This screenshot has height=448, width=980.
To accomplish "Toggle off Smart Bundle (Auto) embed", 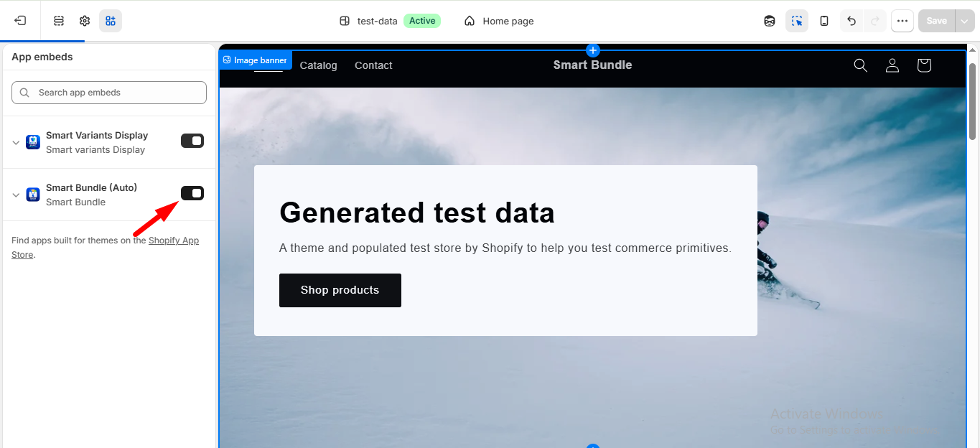I will [x=192, y=193].
